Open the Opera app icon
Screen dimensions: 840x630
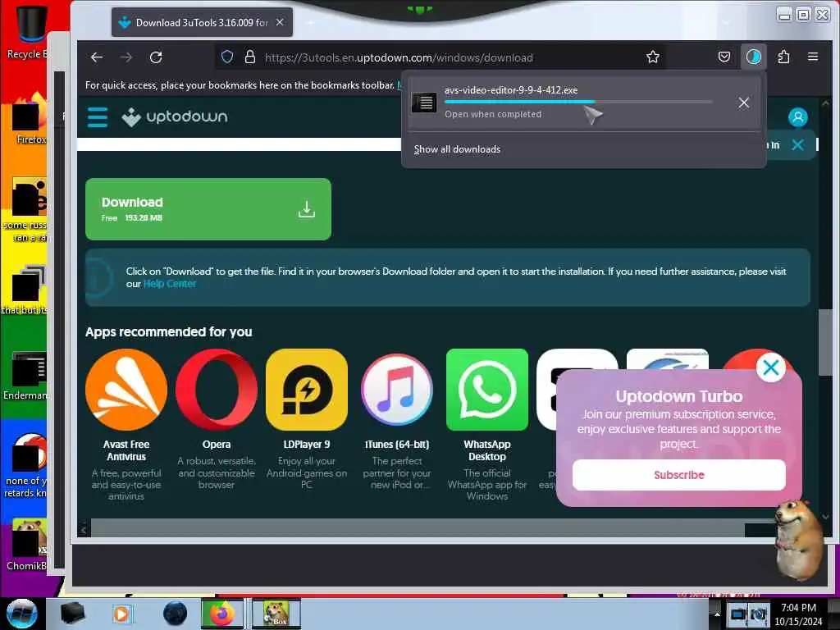(x=217, y=390)
